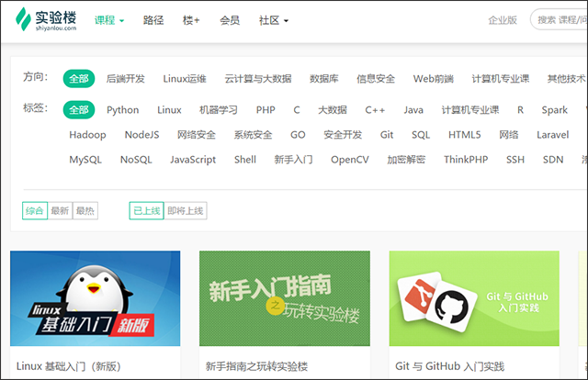Select the HTML5 tag
The height and width of the screenshot is (380, 588).
tap(464, 135)
